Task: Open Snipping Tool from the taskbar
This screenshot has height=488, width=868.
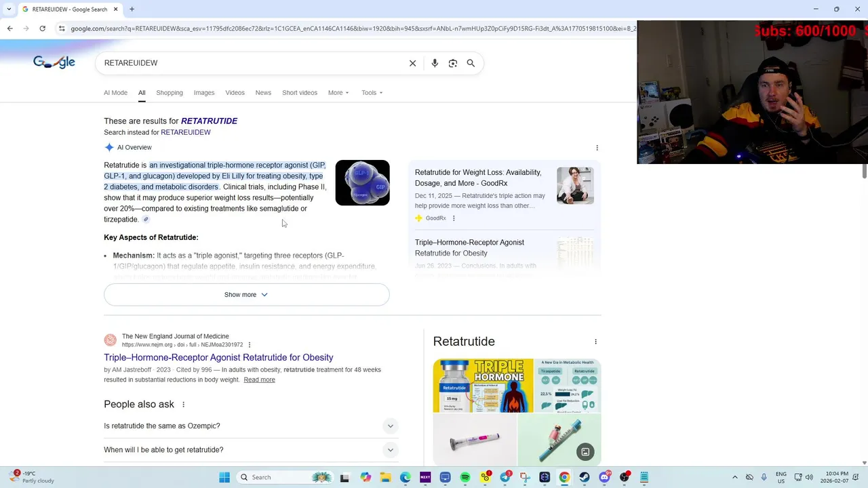Action: coord(525,477)
